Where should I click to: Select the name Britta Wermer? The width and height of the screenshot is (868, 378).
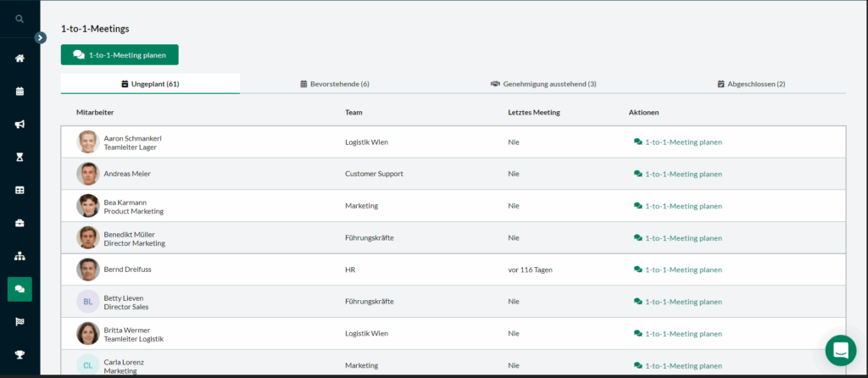coord(127,331)
